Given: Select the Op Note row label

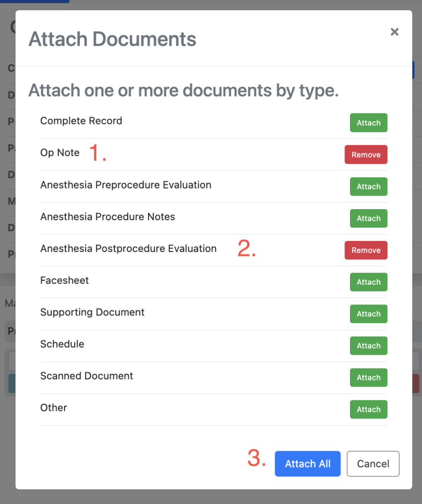Looking at the screenshot, I should (x=59, y=152).
